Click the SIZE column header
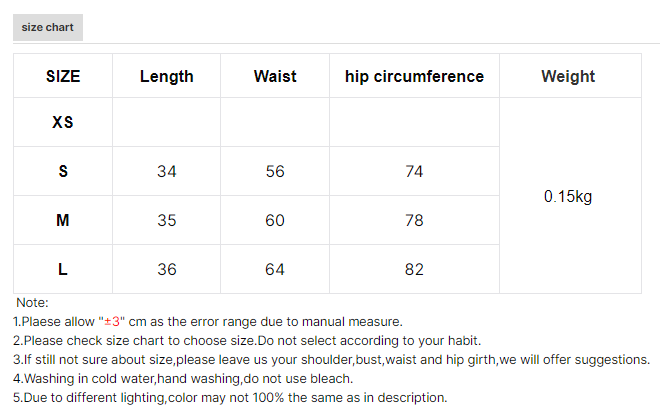 coord(63,76)
